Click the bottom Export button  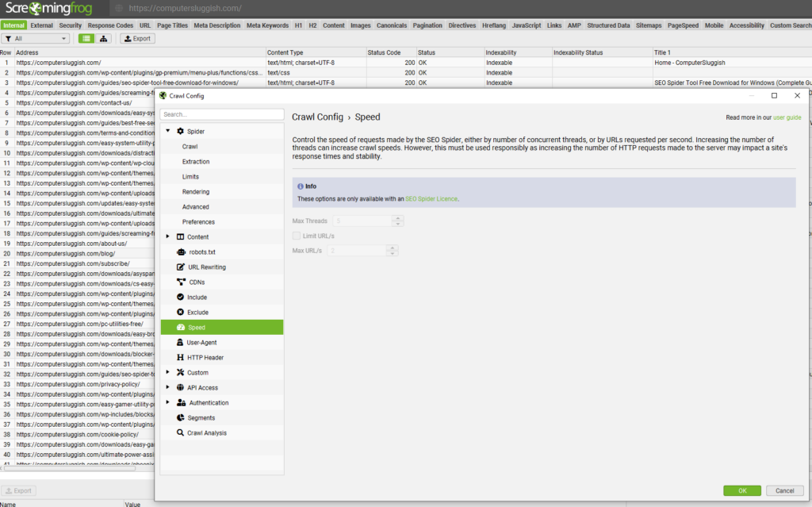tap(19, 490)
